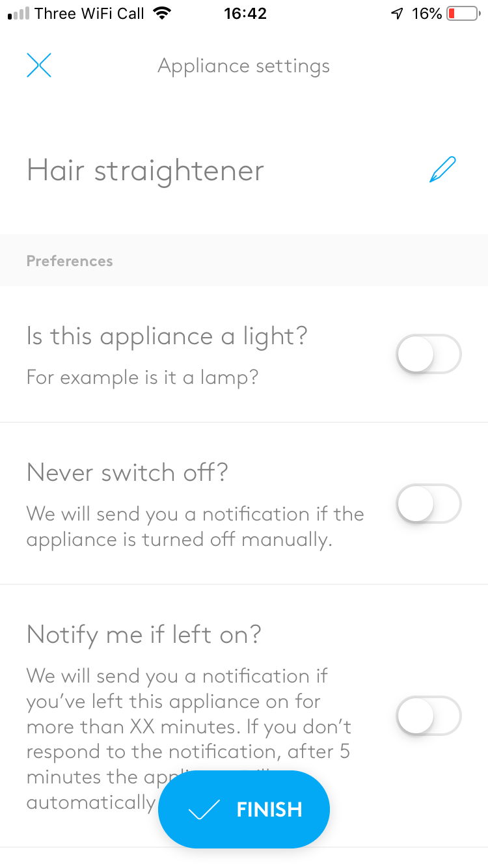This screenshot has height=868, width=488.
Task: Close the Appliance settings screen
Action: pos(39,66)
